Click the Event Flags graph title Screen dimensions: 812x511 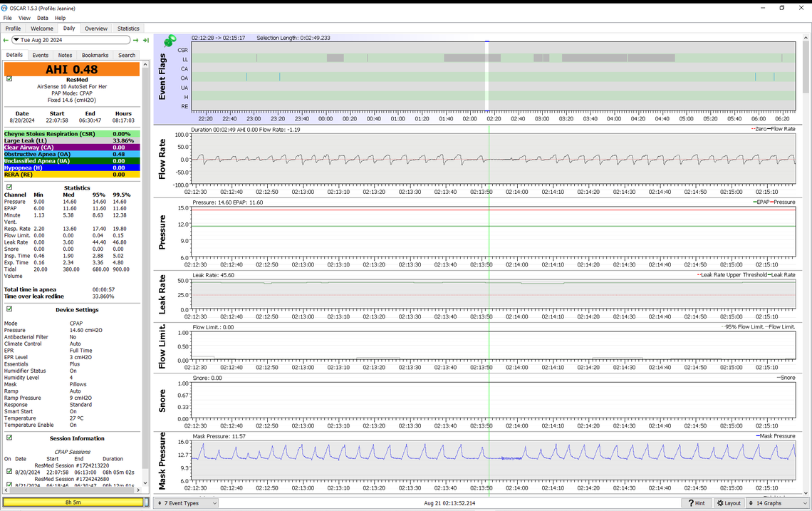point(162,76)
